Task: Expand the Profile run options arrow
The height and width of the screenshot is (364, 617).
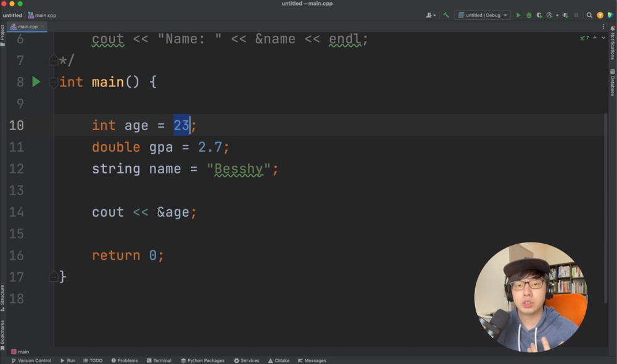Action: [x=557, y=15]
